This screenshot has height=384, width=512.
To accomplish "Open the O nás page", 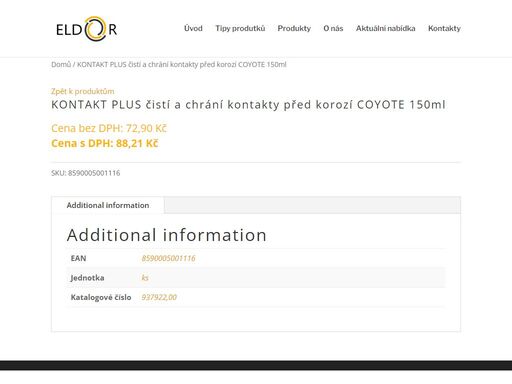I will pos(333,28).
